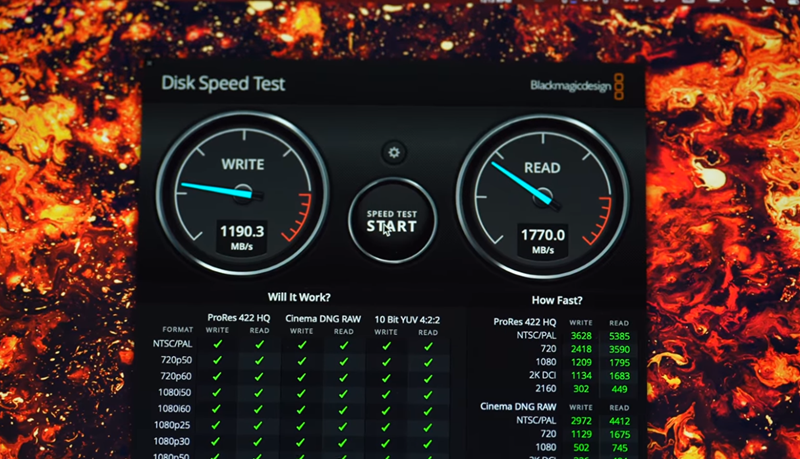The image size is (800, 459).
Task: Click the Cinema DNG 1080 read value 745
Action: (619, 448)
